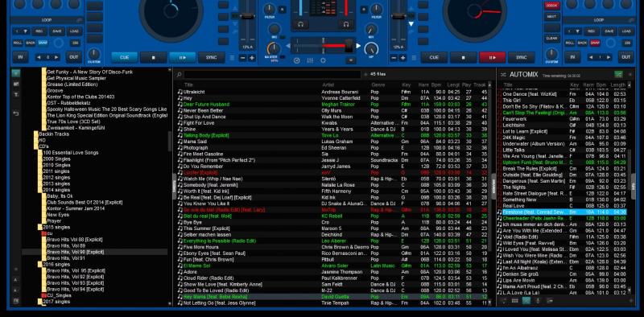
Task: Click the sidelist grid view icon
Action: [514, 301]
